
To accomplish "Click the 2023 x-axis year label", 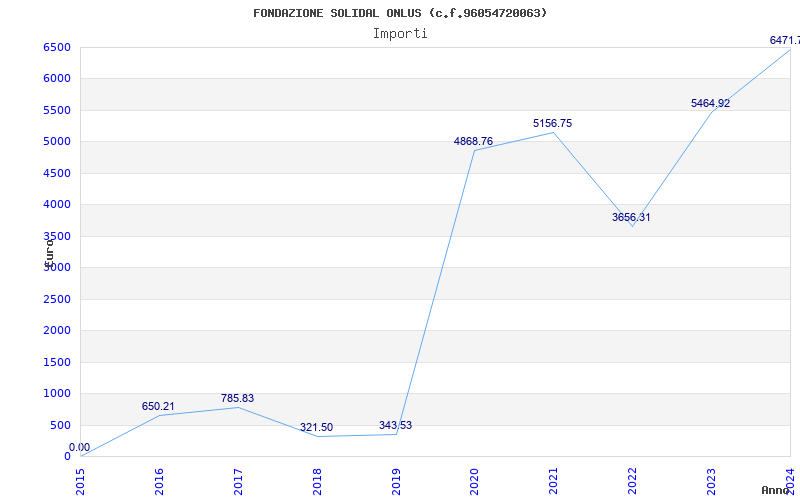I will pos(711,482).
